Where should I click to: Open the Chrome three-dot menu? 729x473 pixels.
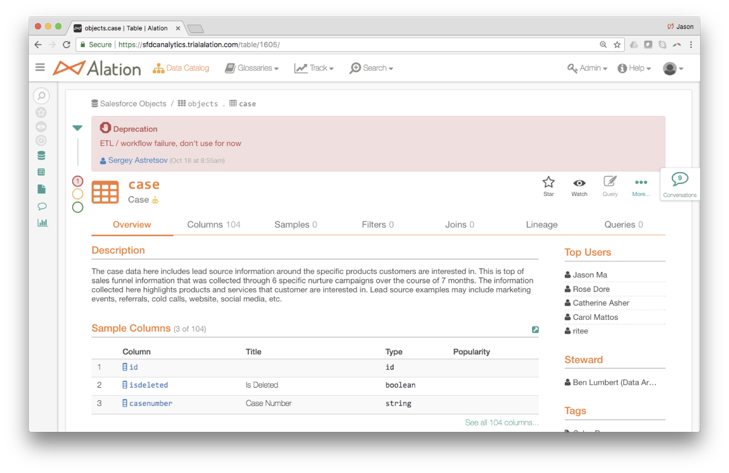coord(691,45)
